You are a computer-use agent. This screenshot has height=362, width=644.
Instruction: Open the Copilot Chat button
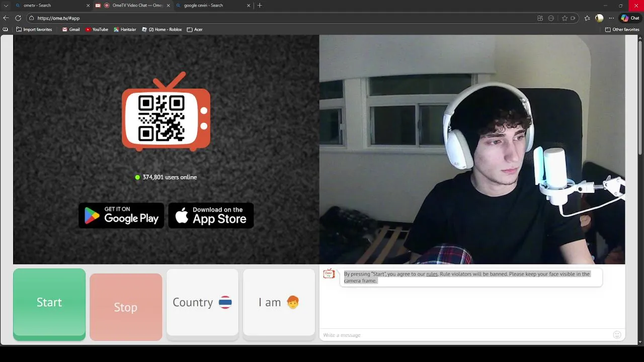click(x=630, y=18)
